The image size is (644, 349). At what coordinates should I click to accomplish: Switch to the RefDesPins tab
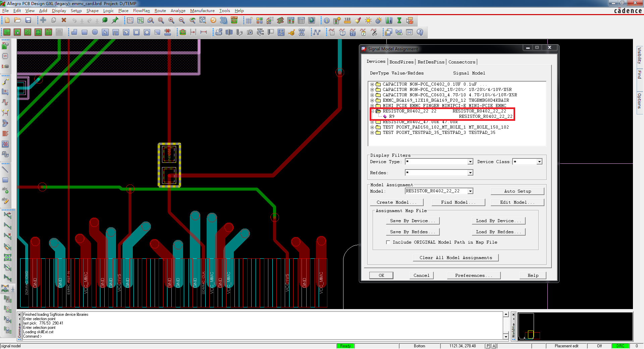point(431,62)
